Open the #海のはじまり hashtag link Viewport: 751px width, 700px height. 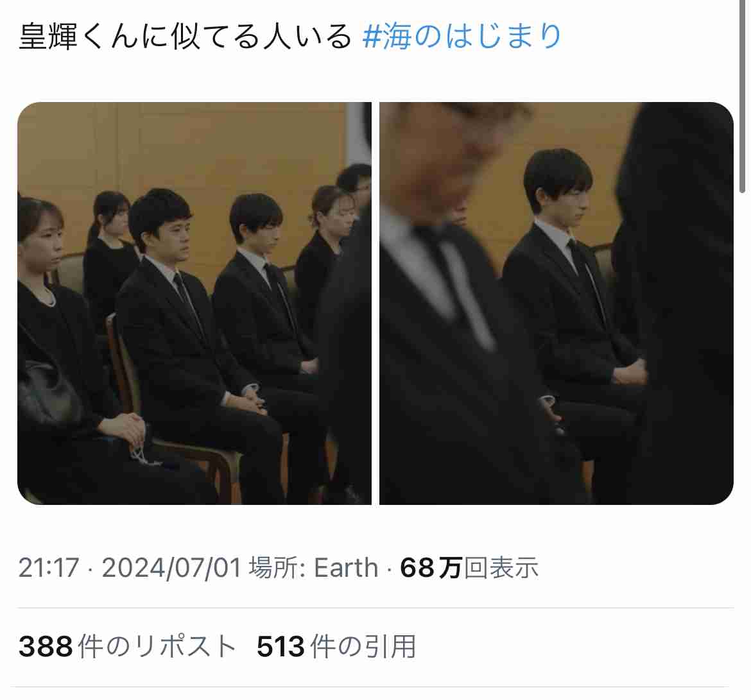(x=462, y=37)
